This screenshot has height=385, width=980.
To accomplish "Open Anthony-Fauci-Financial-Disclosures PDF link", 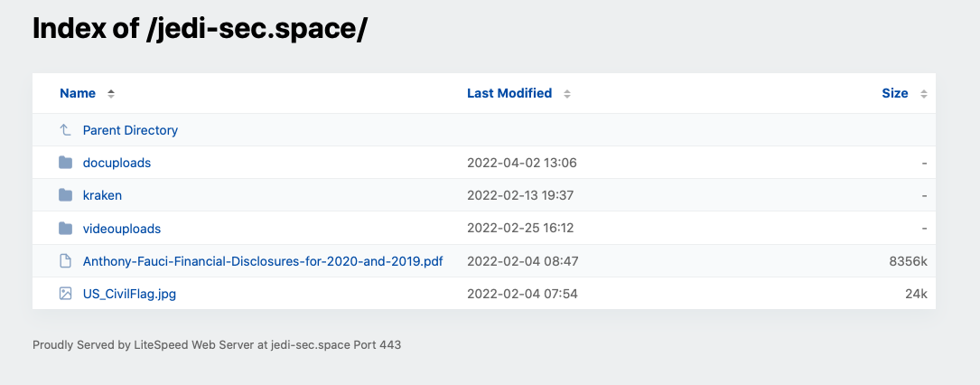I will coord(263,260).
